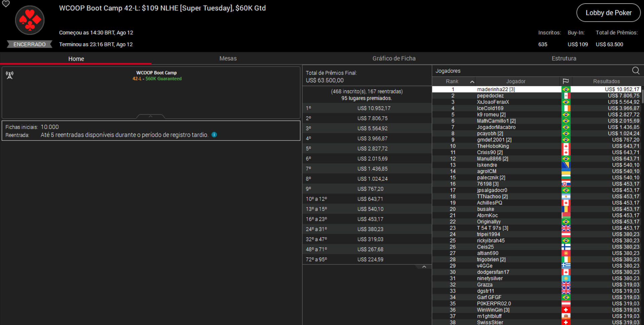Screen dimensions: 644x325
Task: Click the broadcast antenna icon
Action: click(10, 75)
